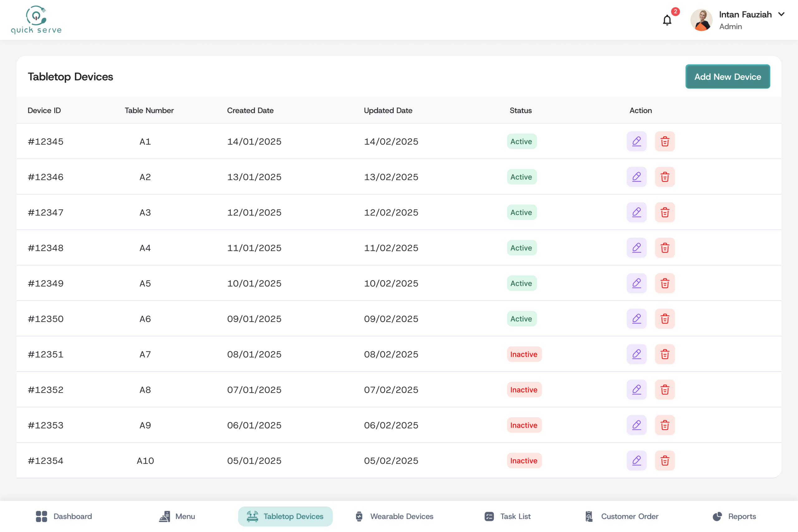Go to the Dashboard tab

coord(64,516)
